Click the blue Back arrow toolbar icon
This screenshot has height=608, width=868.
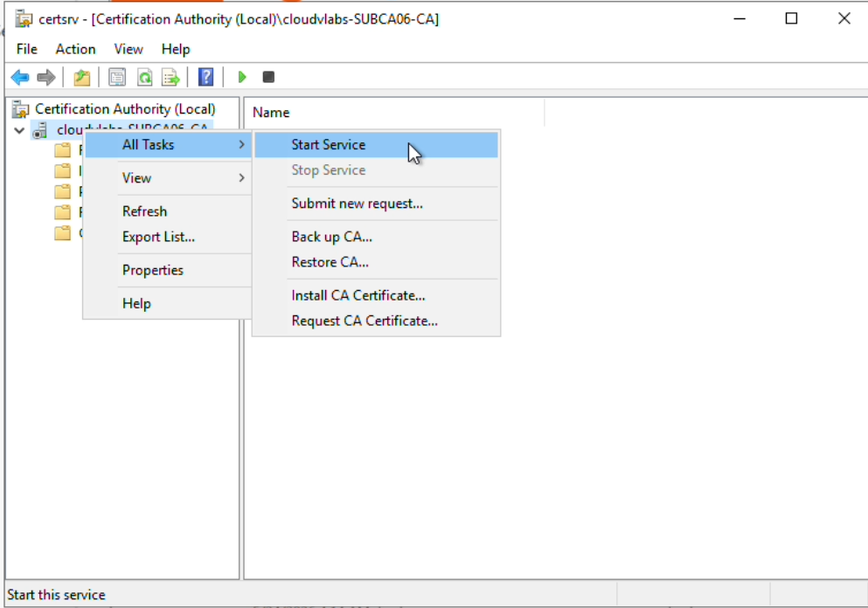click(x=20, y=78)
